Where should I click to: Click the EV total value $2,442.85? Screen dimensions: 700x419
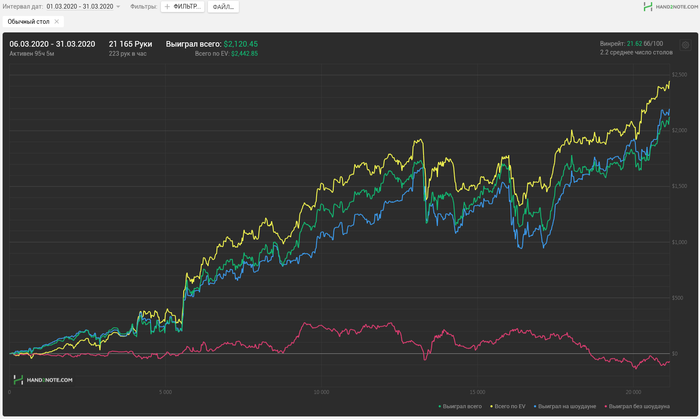click(245, 54)
